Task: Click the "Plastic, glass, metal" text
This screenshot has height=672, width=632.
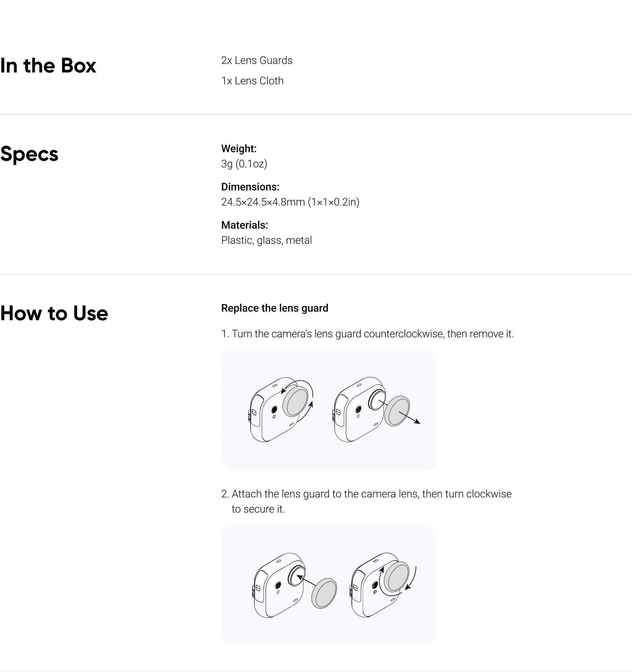Action: click(266, 240)
